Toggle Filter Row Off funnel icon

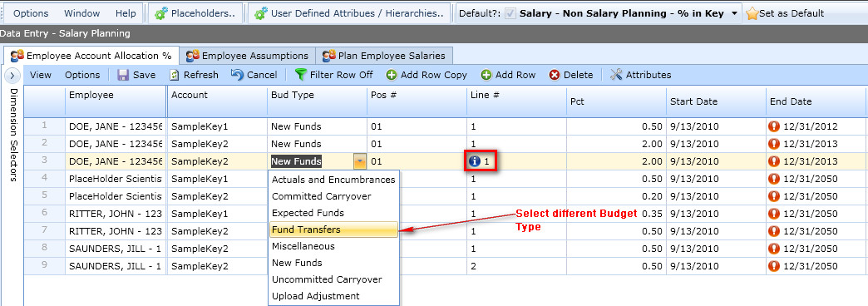[x=301, y=75]
